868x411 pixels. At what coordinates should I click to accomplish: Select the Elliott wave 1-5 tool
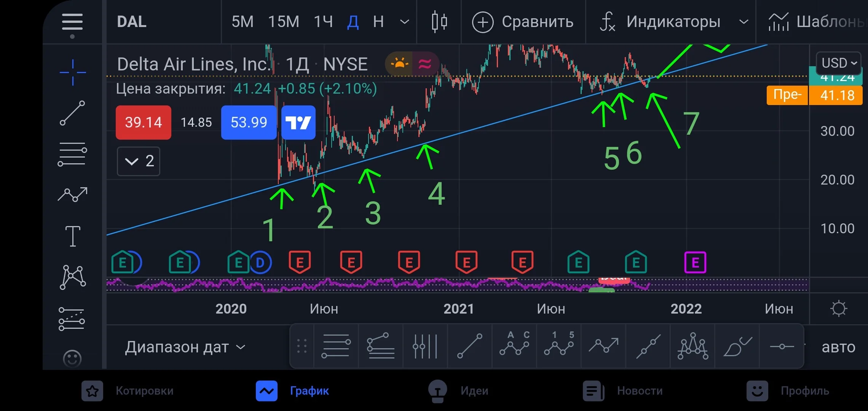coord(559,343)
